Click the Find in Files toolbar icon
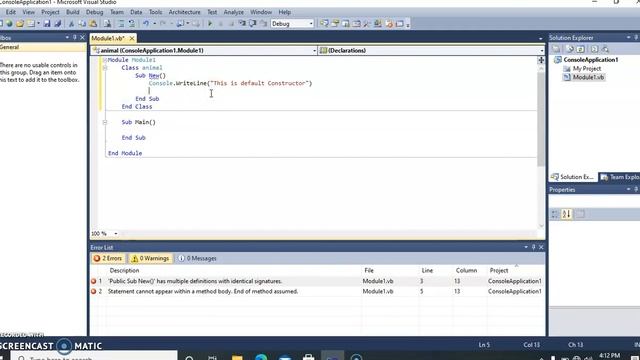The width and height of the screenshot is (640, 360). pyautogui.click(x=107, y=24)
